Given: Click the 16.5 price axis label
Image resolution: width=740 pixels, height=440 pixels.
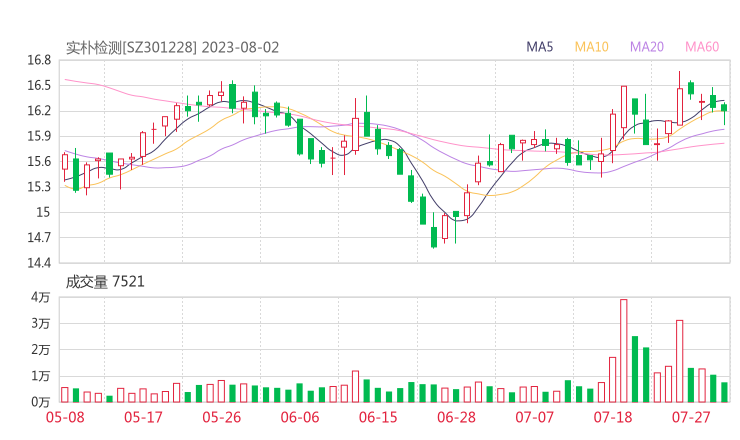Looking at the screenshot, I should [x=39, y=85].
